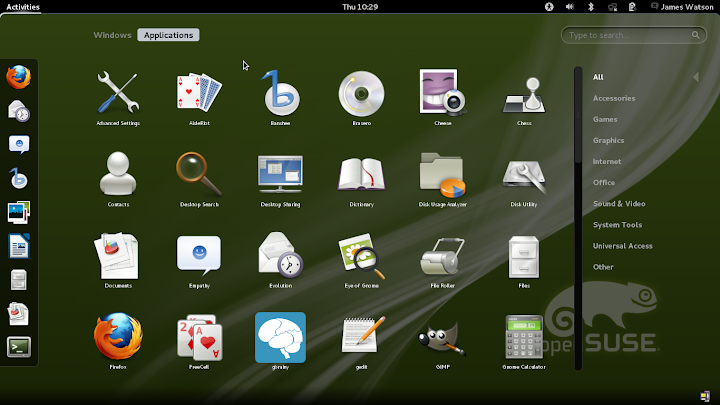Launch the Chess game

point(524,98)
